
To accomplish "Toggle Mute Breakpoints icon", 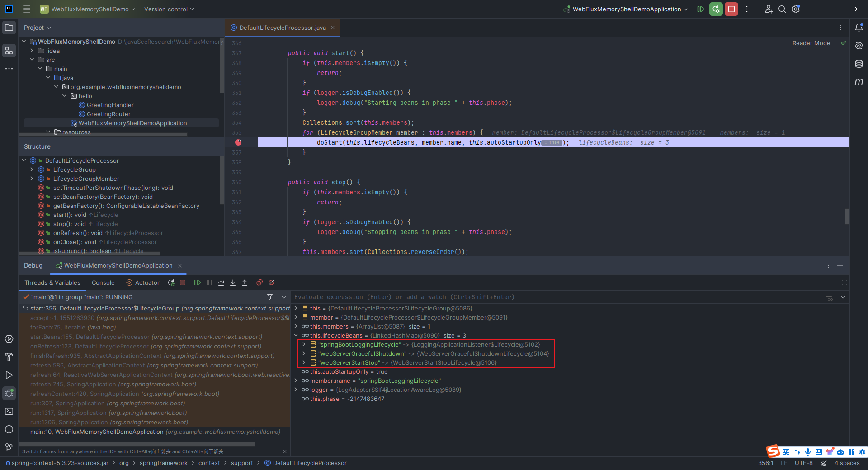I will click(271, 282).
